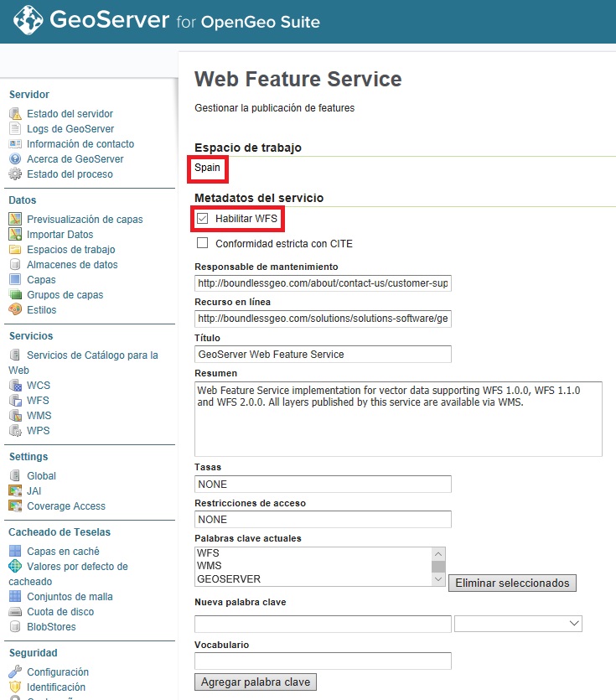Click the Información de contacto card icon
The height and width of the screenshot is (700, 616).
point(15,143)
